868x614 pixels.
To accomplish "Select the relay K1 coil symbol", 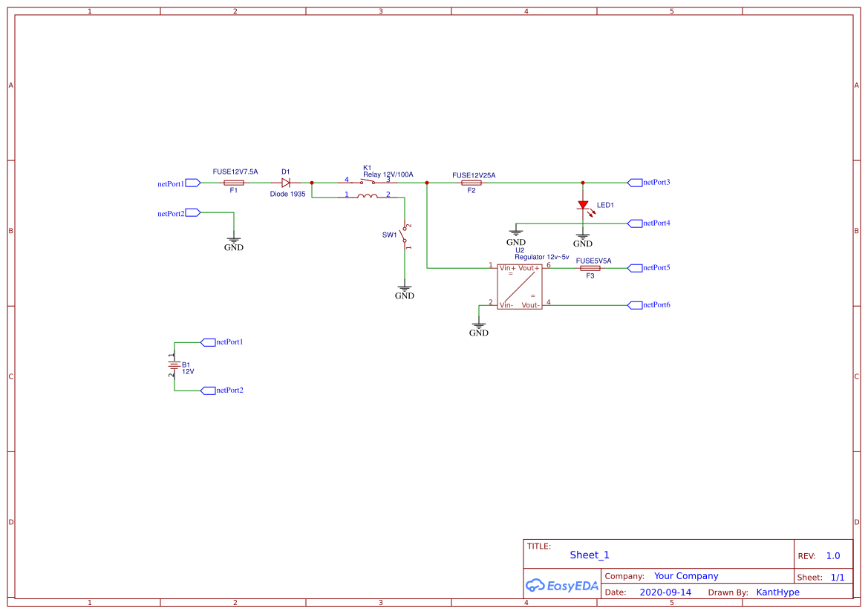I will (x=366, y=195).
